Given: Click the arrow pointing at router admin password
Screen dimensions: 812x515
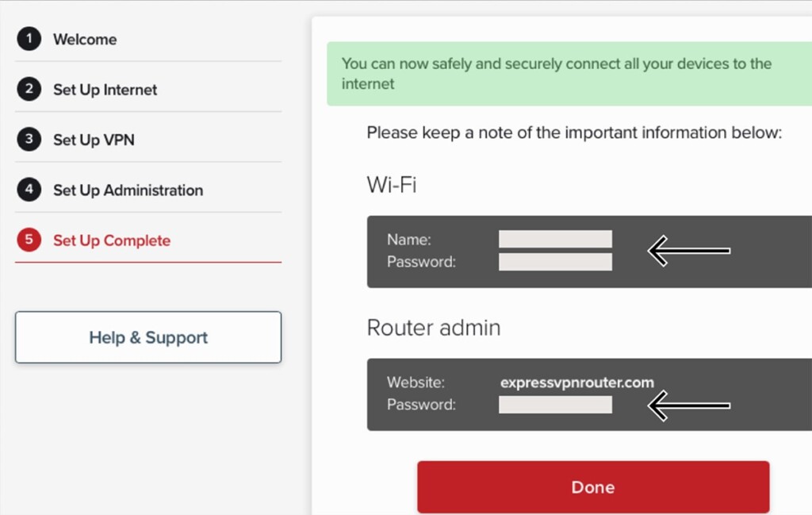Looking at the screenshot, I should click(689, 405).
